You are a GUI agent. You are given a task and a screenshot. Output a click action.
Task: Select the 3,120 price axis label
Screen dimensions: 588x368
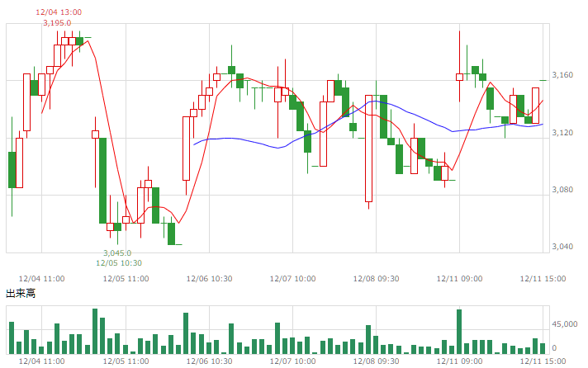(x=562, y=133)
